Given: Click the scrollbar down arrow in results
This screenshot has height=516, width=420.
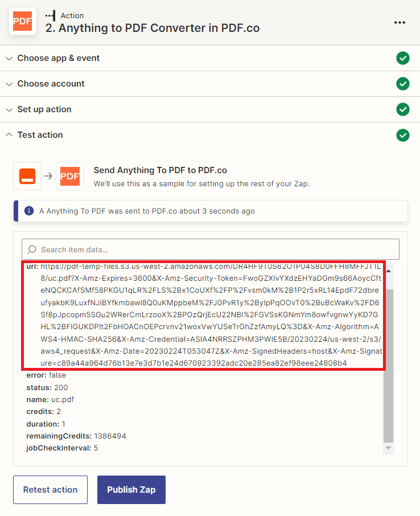Looking at the screenshot, I should pyautogui.click(x=389, y=449).
